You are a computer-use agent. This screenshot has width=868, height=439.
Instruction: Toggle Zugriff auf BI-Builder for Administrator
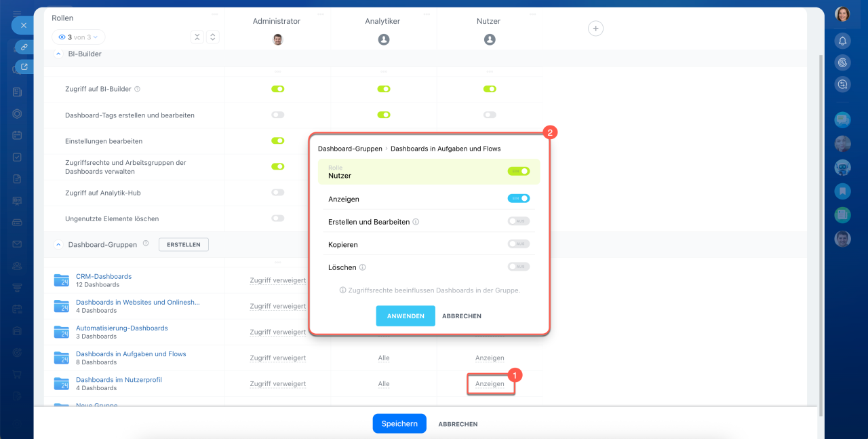pyautogui.click(x=277, y=89)
